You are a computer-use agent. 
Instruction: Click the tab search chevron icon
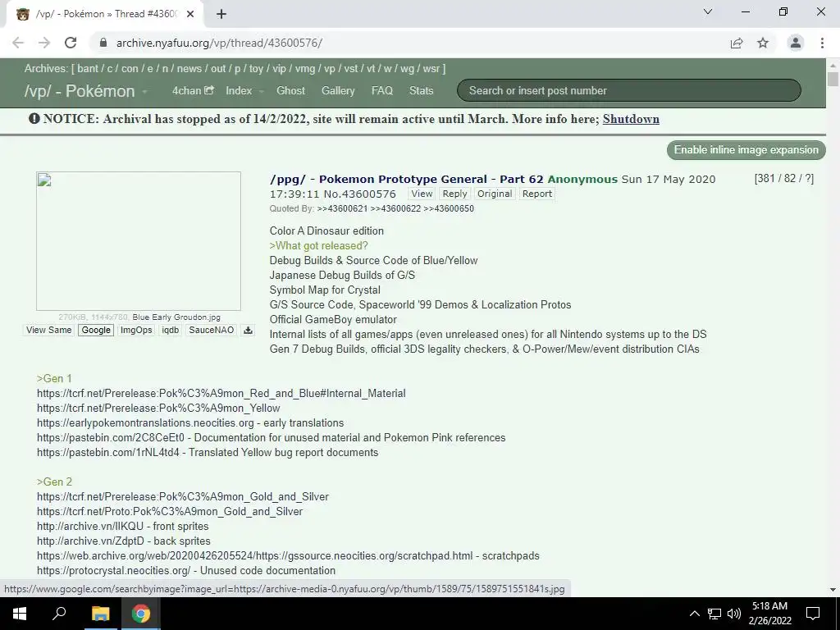click(x=708, y=11)
